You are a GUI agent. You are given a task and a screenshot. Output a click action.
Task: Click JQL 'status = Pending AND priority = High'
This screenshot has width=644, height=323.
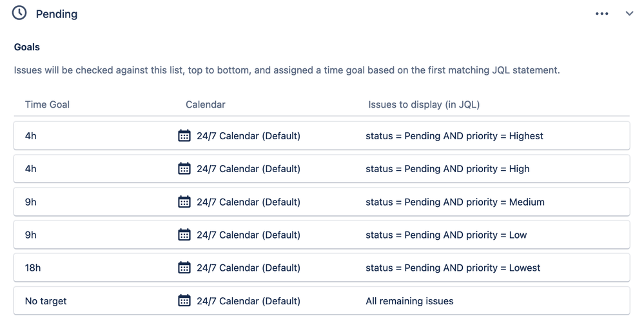coord(447,168)
